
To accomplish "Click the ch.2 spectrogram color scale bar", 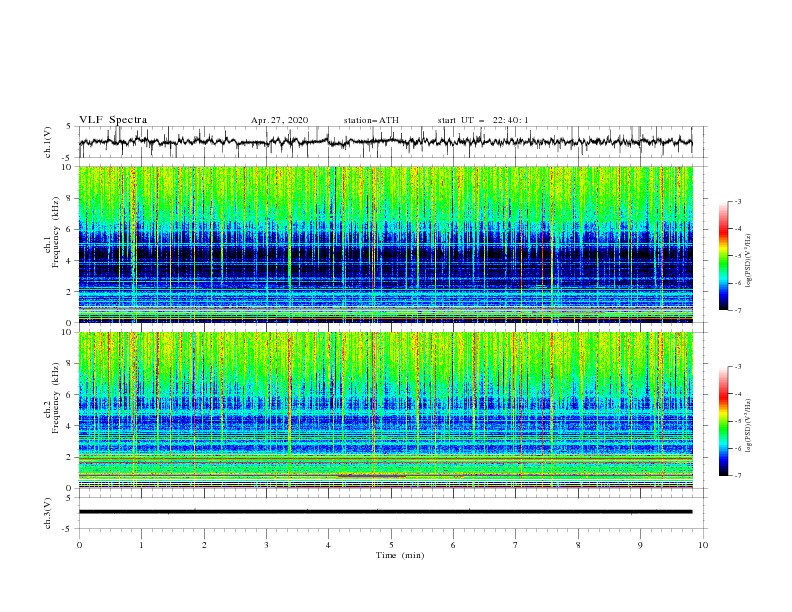I will [x=723, y=421].
